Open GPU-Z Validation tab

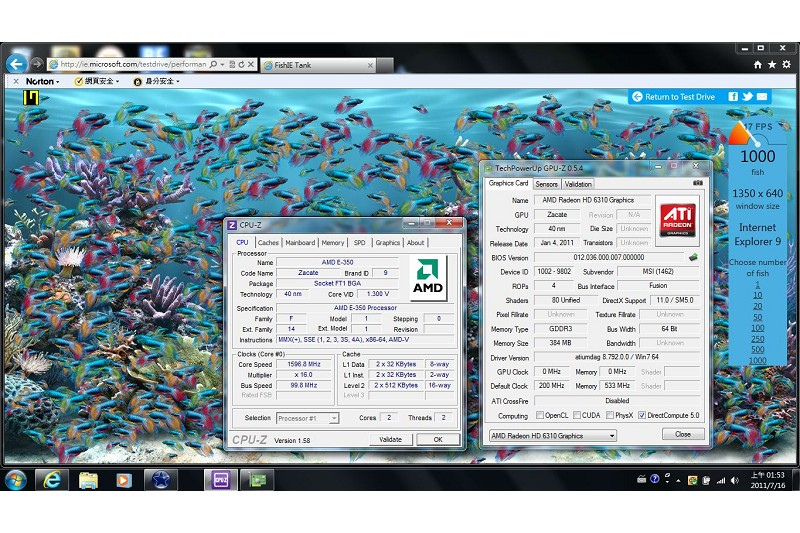(x=578, y=184)
